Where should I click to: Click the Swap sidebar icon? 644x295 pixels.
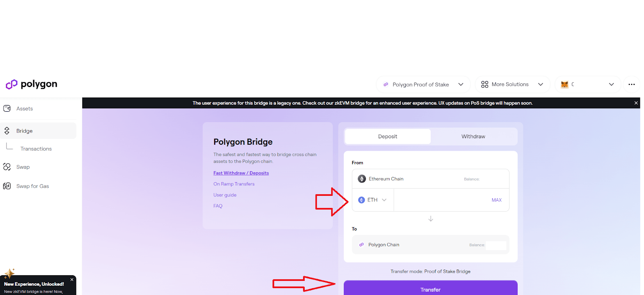click(x=7, y=167)
